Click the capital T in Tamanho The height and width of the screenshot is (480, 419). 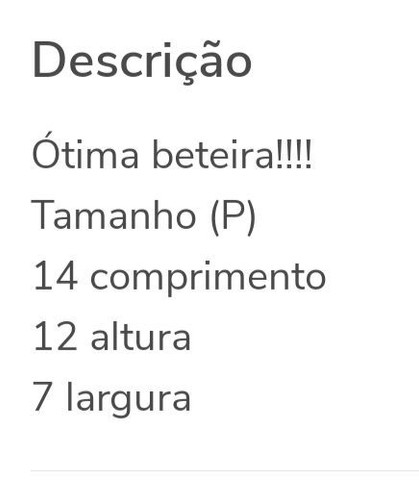[x=42, y=215]
